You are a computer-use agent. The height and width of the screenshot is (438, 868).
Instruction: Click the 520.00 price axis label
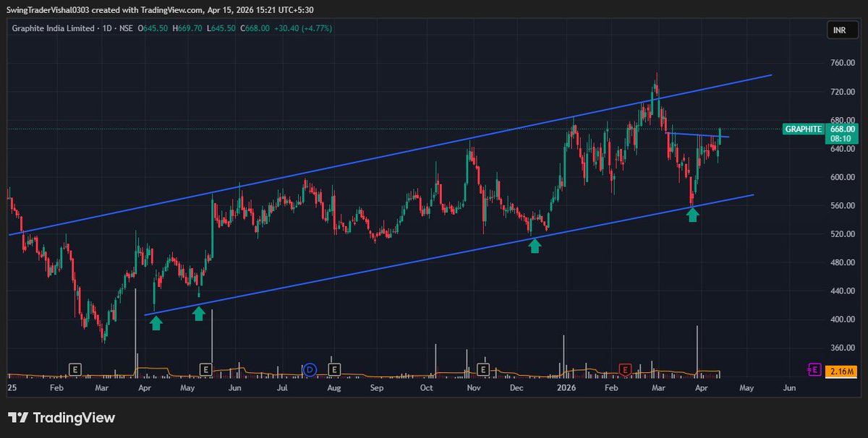coord(841,234)
